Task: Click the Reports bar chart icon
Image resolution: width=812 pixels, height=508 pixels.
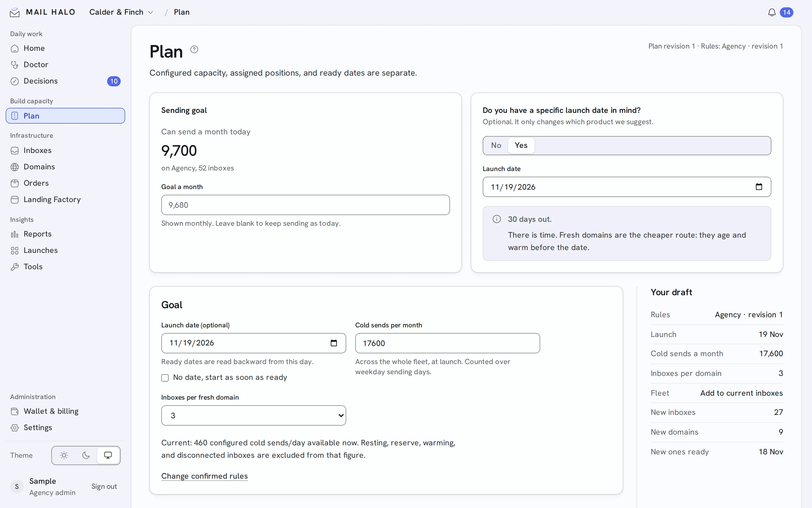Action: coord(14,234)
